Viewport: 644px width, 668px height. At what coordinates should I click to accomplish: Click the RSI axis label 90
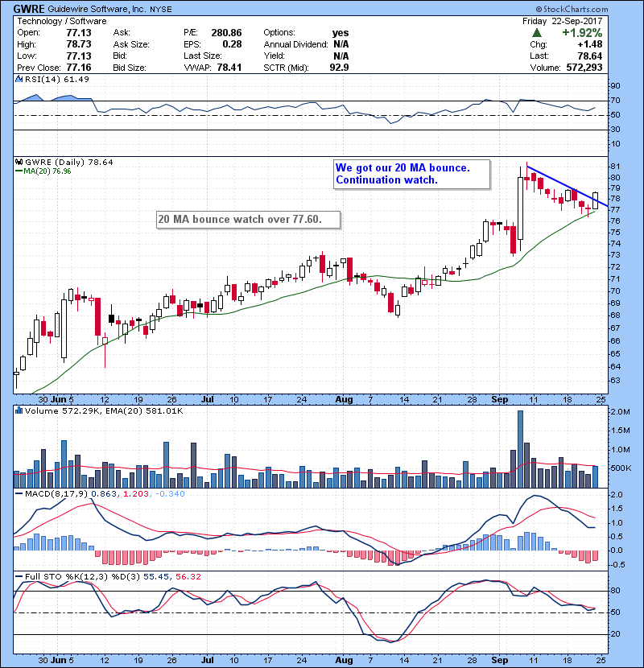pos(616,86)
